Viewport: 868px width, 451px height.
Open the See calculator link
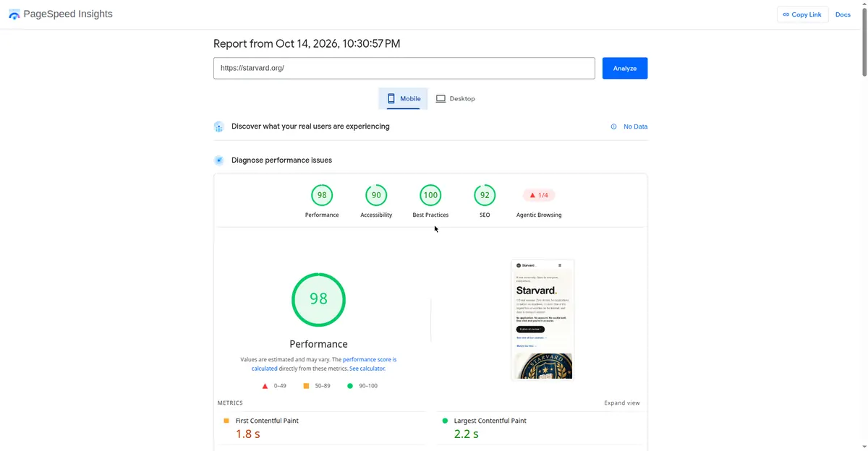pos(367,369)
